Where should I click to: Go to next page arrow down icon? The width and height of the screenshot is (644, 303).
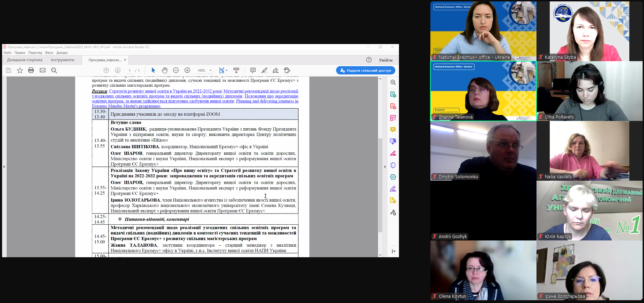(x=118, y=70)
